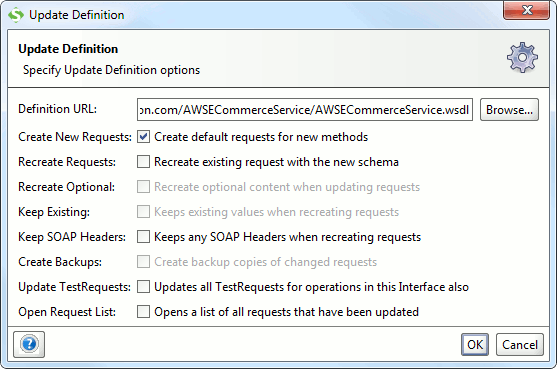Click the Browse... button
Image resolution: width=557 pixels, height=369 pixels.
tap(509, 110)
